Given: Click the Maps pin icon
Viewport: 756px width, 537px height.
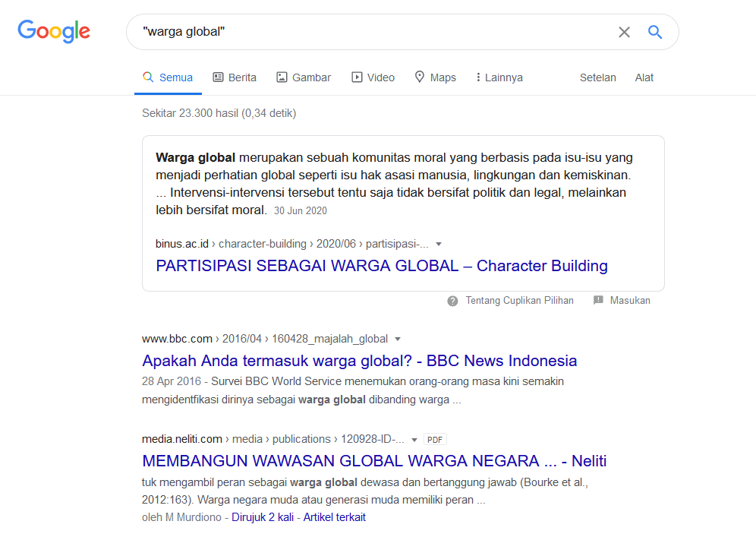Looking at the screenshot, I should pos(420,77).
